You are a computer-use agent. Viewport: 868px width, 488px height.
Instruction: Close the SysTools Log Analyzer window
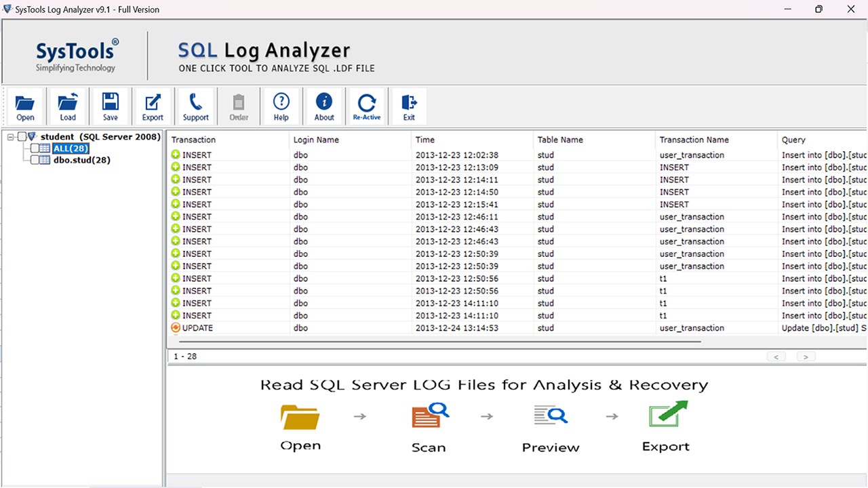click(x=851, y=9)
